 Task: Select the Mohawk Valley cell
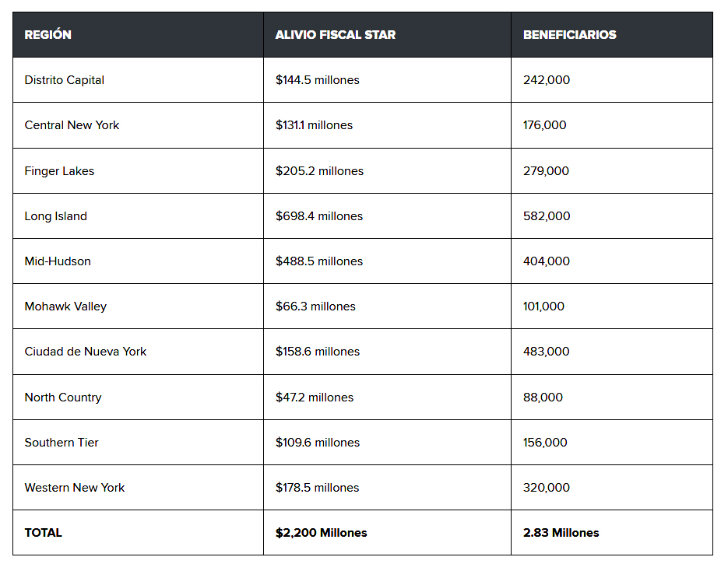[65, 307]
